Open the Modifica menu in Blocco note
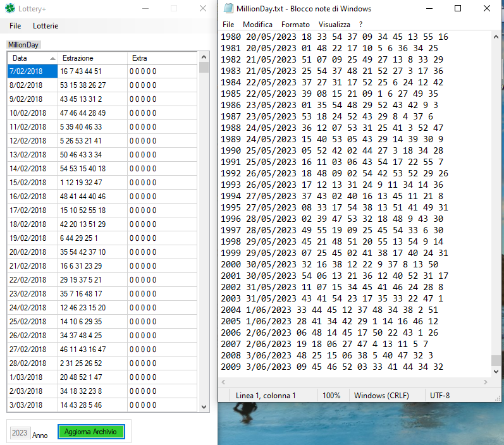 pos(257,25)
